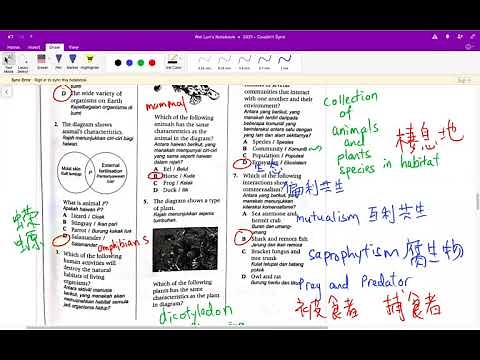
Task: Choose the Eraser tool
Action: (x=42, y=62)
